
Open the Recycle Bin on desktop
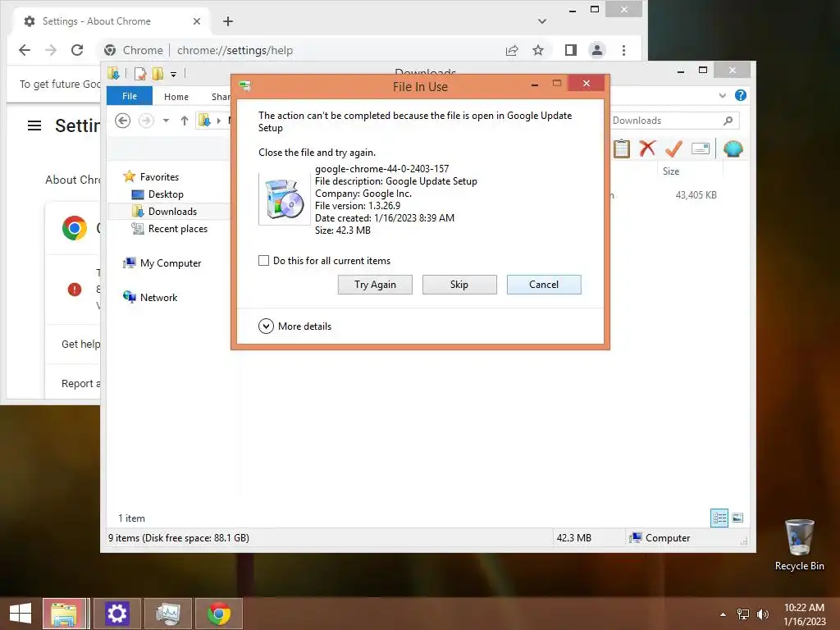click(x=799, y=545)
